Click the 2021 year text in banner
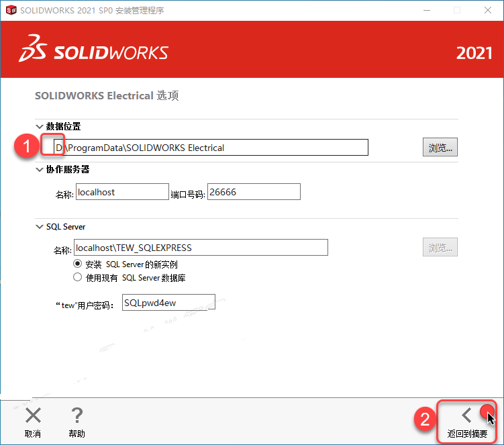Screen dimensions: 504x445 (x=474, y=53)
